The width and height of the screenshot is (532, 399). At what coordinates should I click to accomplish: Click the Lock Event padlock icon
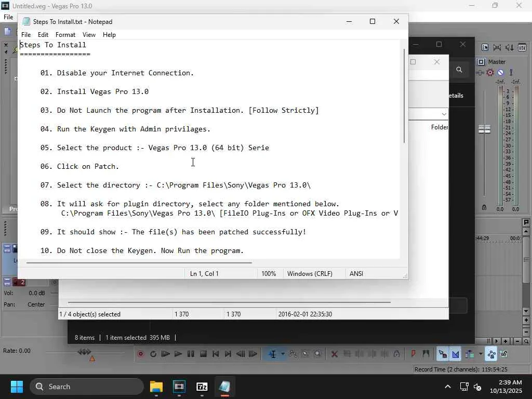click(x=396, y=354)
